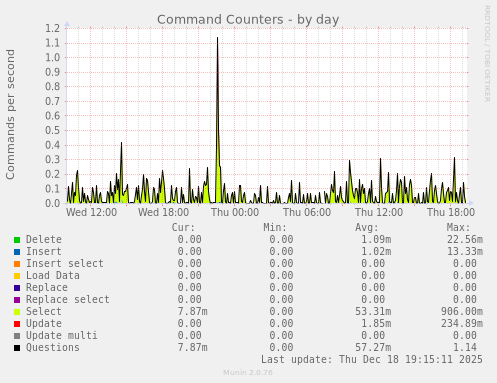497x383 pixels.
Task: Click the Update average value 1.85m
Action: [x=376, y=323]
